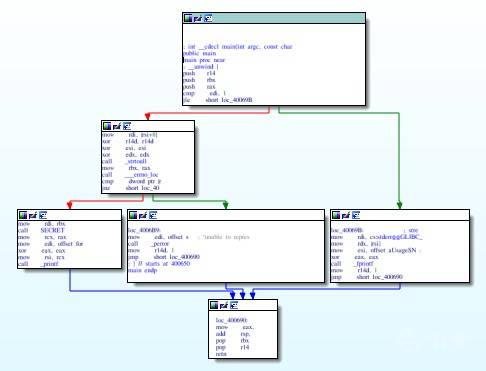Viewport: 486px width, 371px height.
Task: Click the 'main proc near' line
Action: [204, 60]
